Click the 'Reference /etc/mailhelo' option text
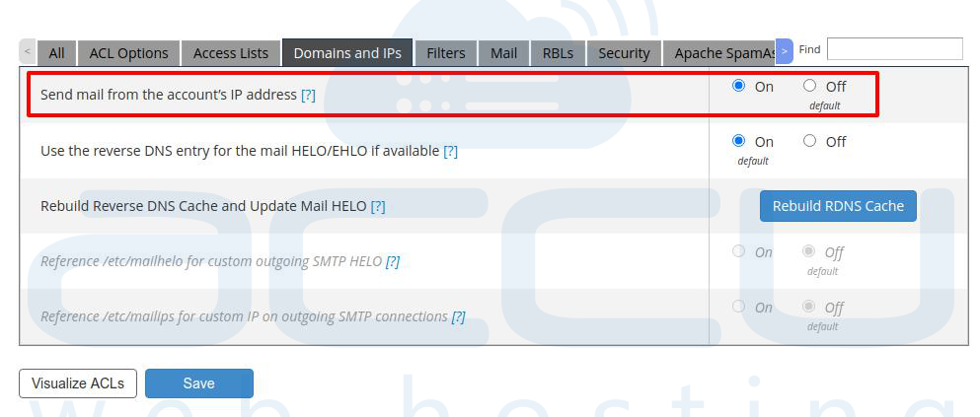Viewport: 980px width, 417px height. point(211,261)
